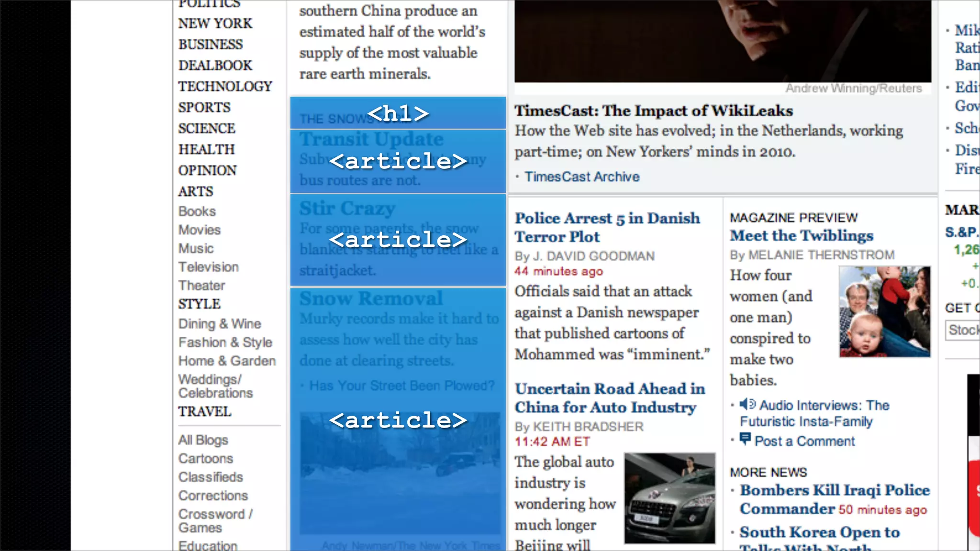Image resolution: width=980 pixels, height=551 pixels.
Task: Open Stir Crazy headline
Action: click(347, 209)
